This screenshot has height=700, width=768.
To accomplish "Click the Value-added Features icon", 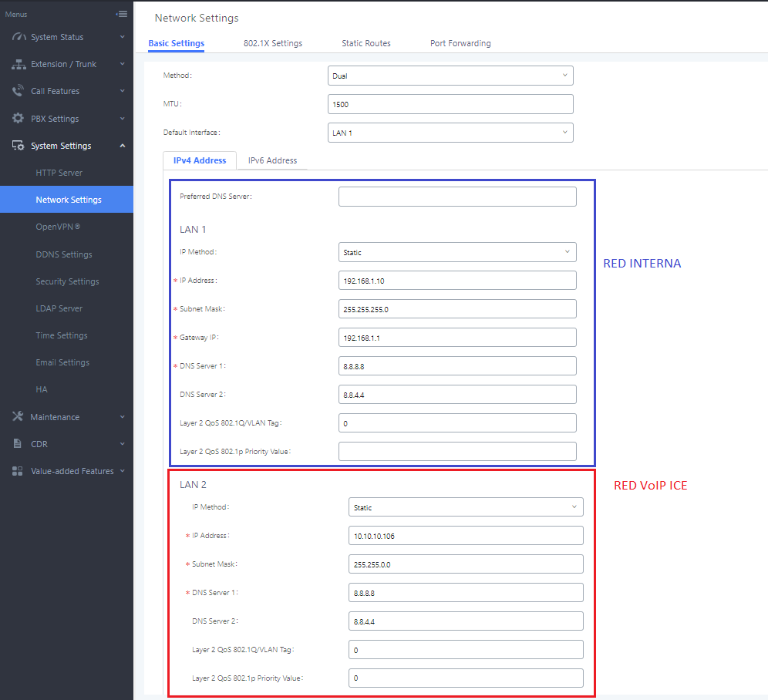I will 18,471.
